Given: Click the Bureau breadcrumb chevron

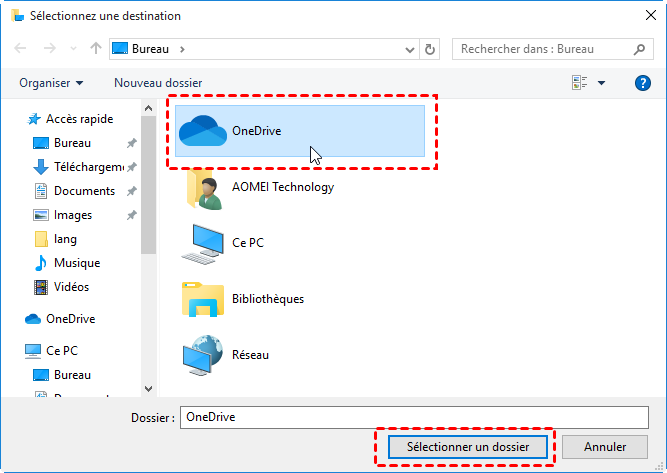Looking at the screenshot, I should [182, 49].
